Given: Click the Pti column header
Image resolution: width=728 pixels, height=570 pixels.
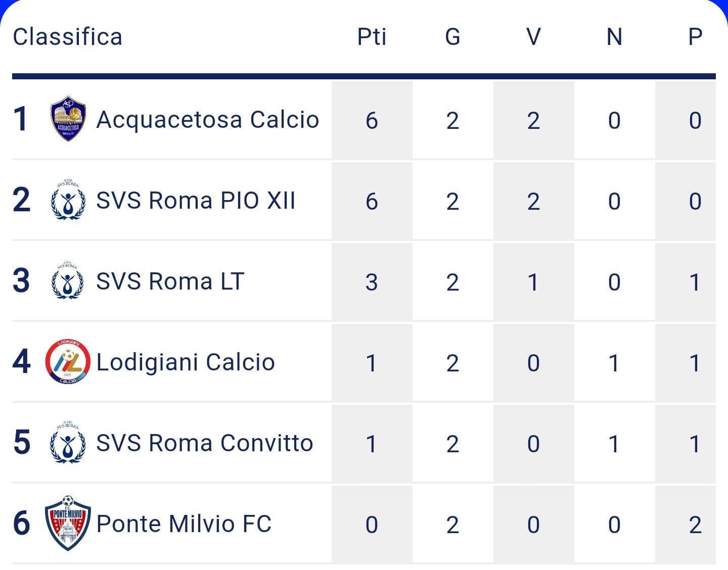Looking at the screenshot, I should tap(372, 37).
